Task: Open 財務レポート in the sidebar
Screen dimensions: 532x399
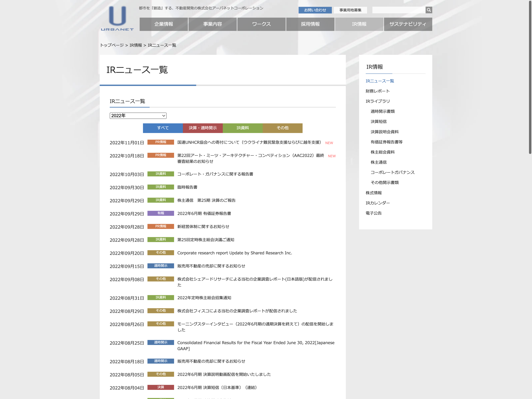Action: 377,91
